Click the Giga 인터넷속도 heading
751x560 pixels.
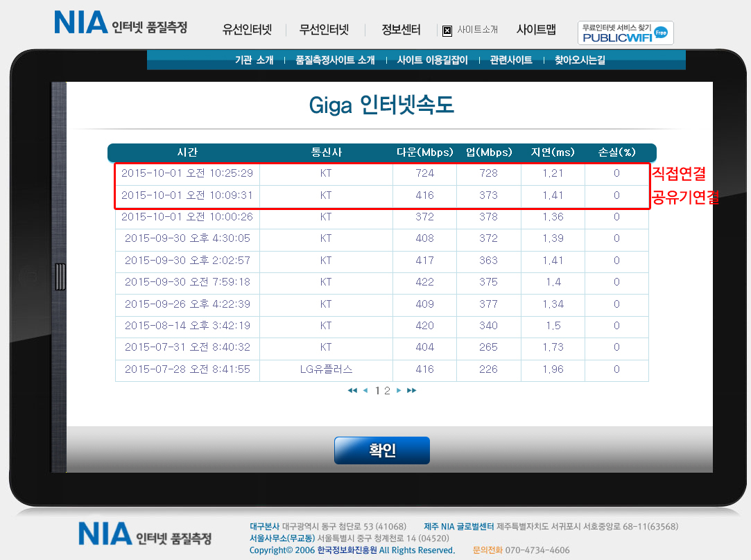tap(381, 105)
